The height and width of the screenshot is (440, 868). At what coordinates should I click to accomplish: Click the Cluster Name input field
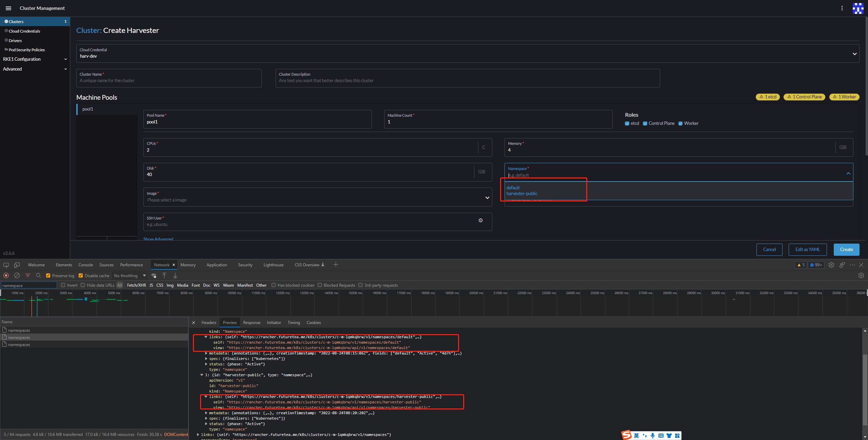pos(169,80)
